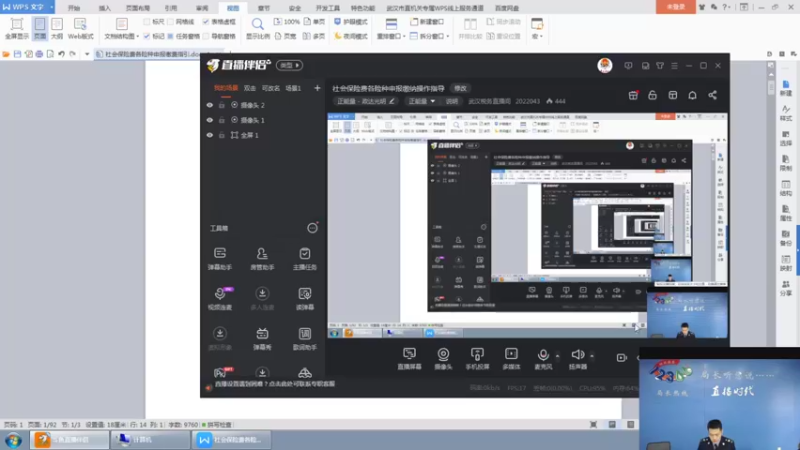
Task: Open the 弹幕秀 tool
Action: [x=262, y=338]
